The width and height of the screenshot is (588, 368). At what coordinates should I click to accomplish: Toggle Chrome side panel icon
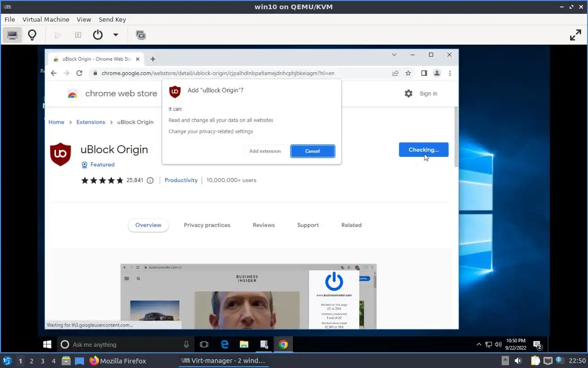point(424,73)
